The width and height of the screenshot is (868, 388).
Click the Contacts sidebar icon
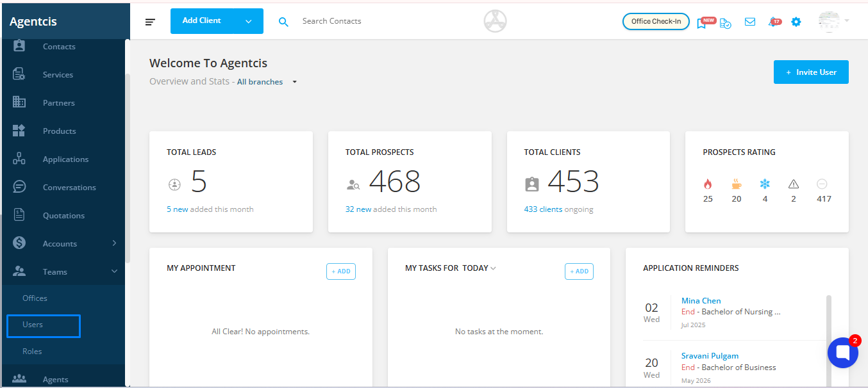tap(19, 46)
